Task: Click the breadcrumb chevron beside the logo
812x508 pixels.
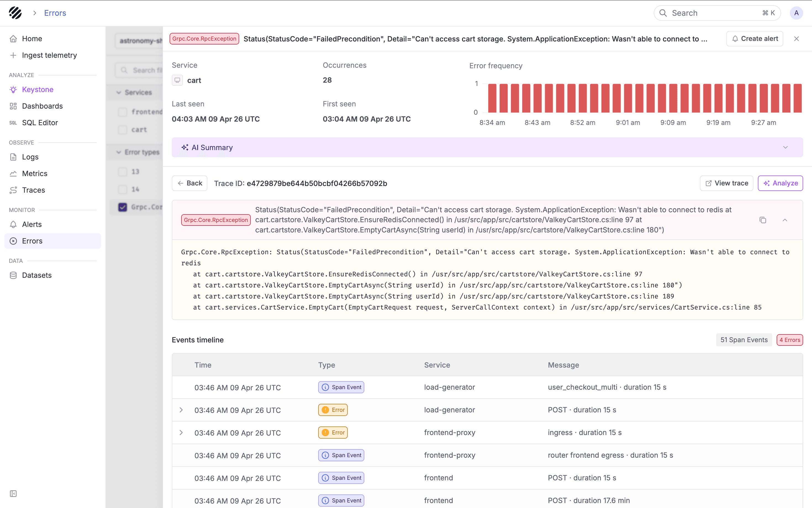Action: tap(35, 13)
